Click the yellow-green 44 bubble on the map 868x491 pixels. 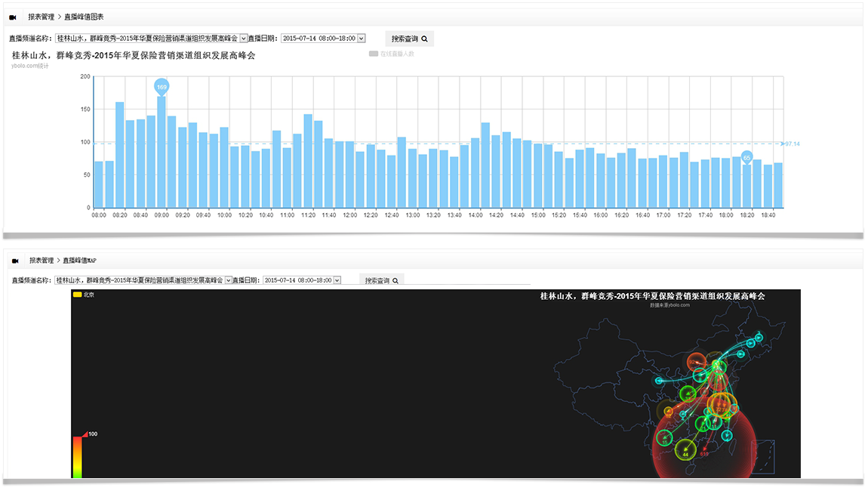point(685,449)
